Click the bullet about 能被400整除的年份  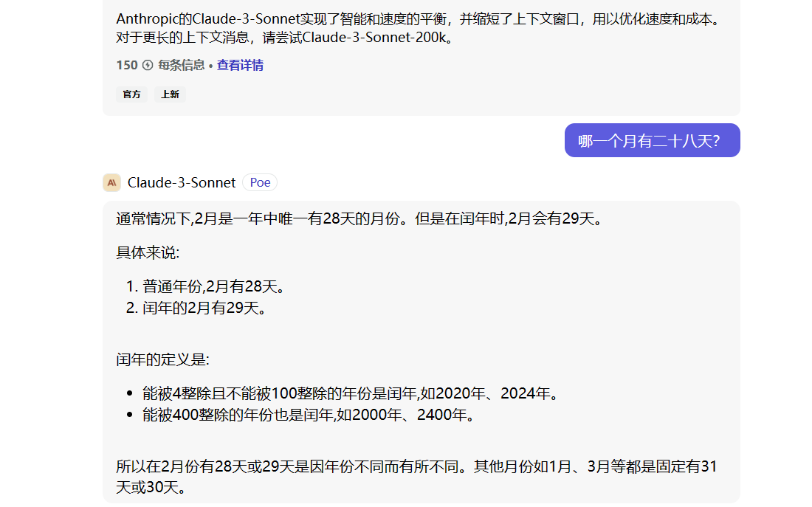click(309, 415)
